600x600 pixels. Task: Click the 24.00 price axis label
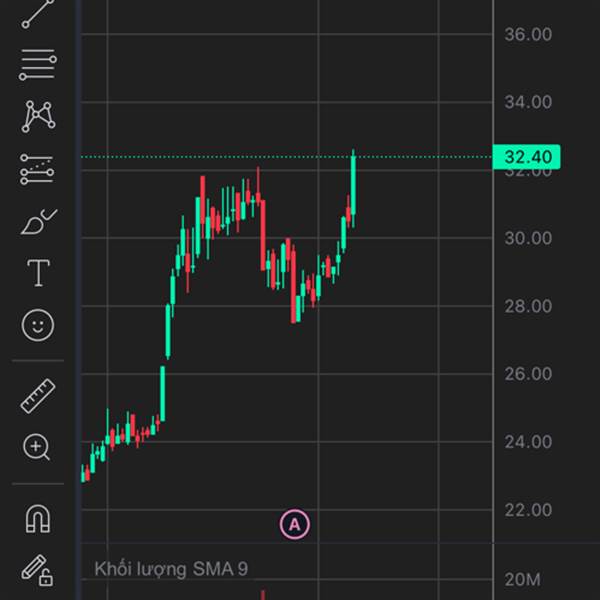(x=528, y=442)
